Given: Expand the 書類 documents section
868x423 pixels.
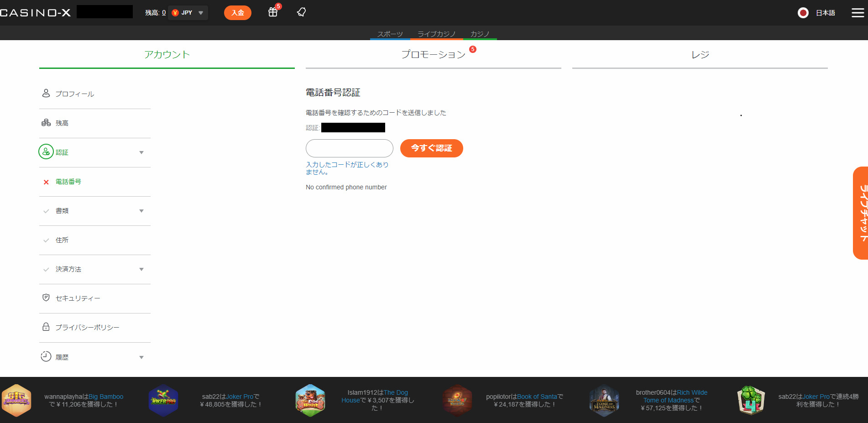Looking at the screenshot, I should 141,211.
